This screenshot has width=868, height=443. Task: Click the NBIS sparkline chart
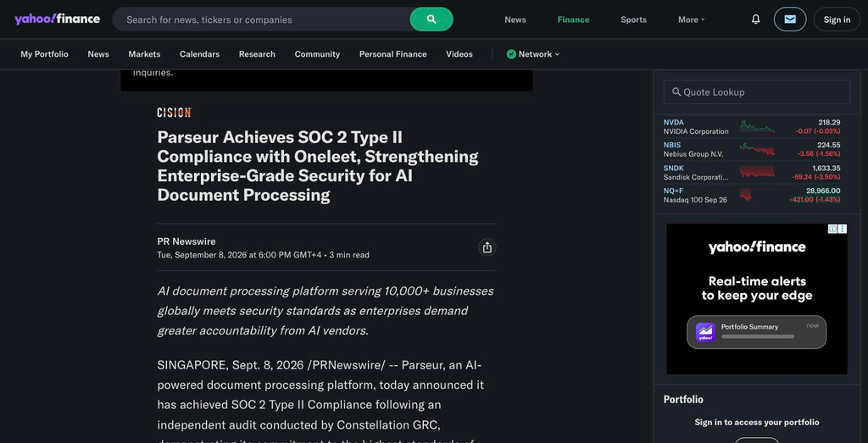click(x=757, y=149)
